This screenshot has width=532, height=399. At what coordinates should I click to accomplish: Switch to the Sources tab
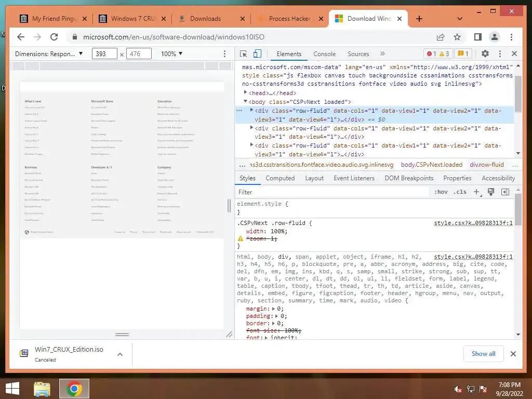(x=358, y=54)
